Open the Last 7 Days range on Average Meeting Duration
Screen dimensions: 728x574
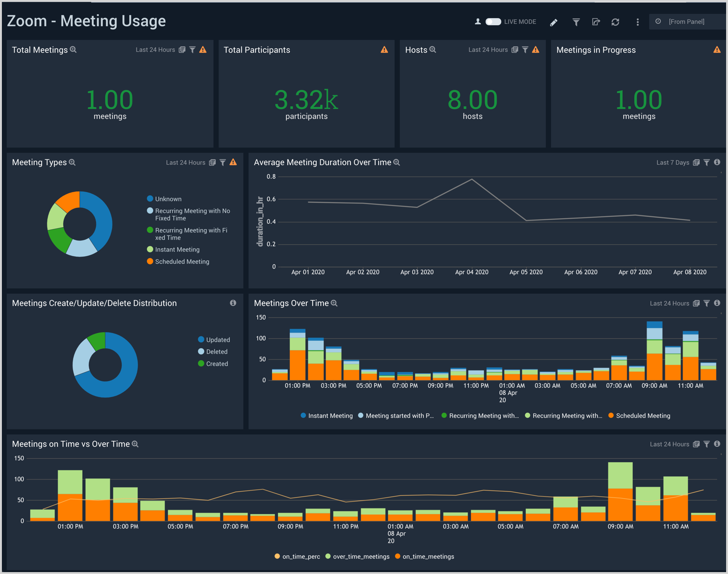point(673,162)
